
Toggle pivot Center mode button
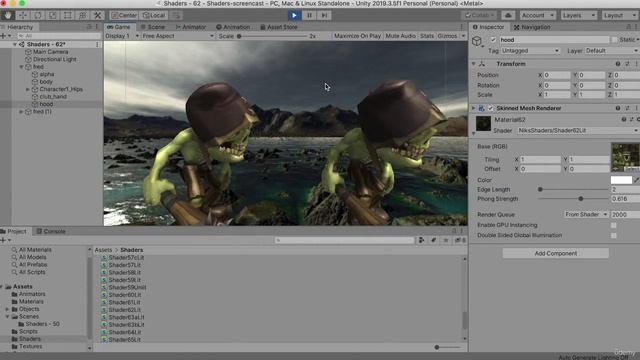pos(124,15)
